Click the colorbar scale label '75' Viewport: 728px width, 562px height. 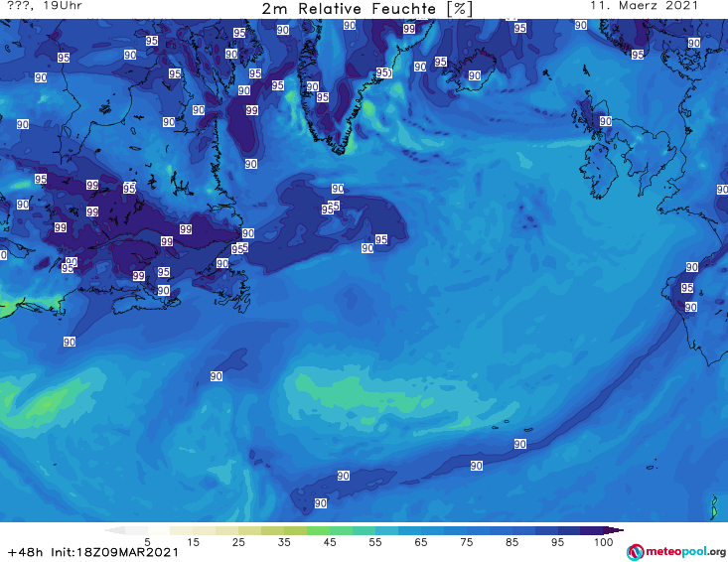click(x=466, y=542)
